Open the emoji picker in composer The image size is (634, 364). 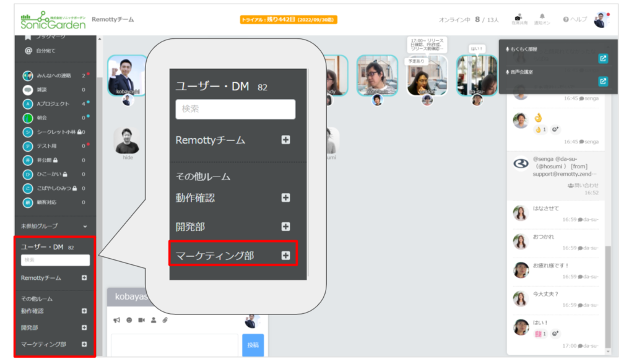[129, 320]
